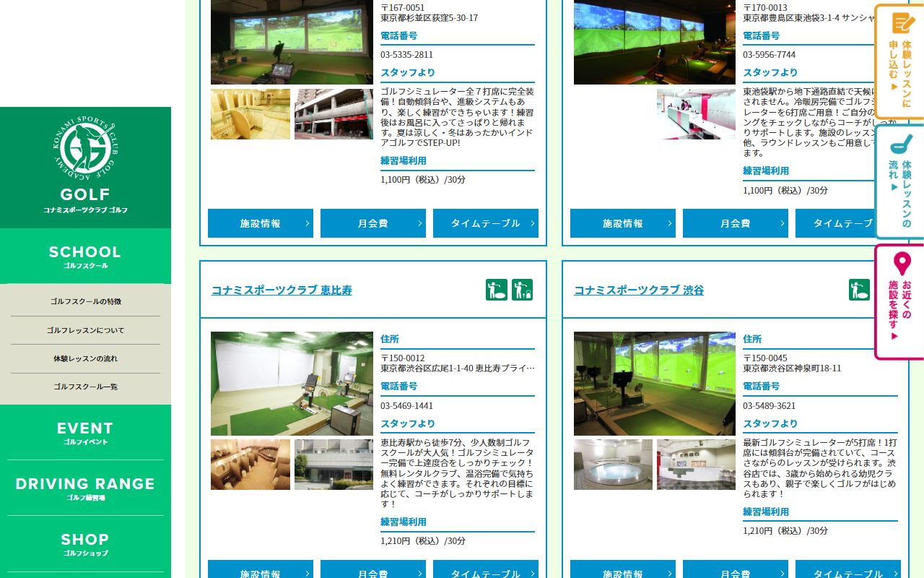Open the EVENT ゴルフイベント menu item

[85, 433]
